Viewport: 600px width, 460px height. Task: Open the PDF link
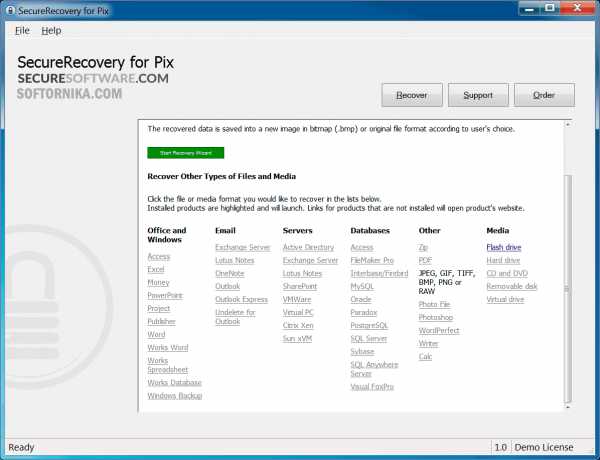[x=425, y=260]
